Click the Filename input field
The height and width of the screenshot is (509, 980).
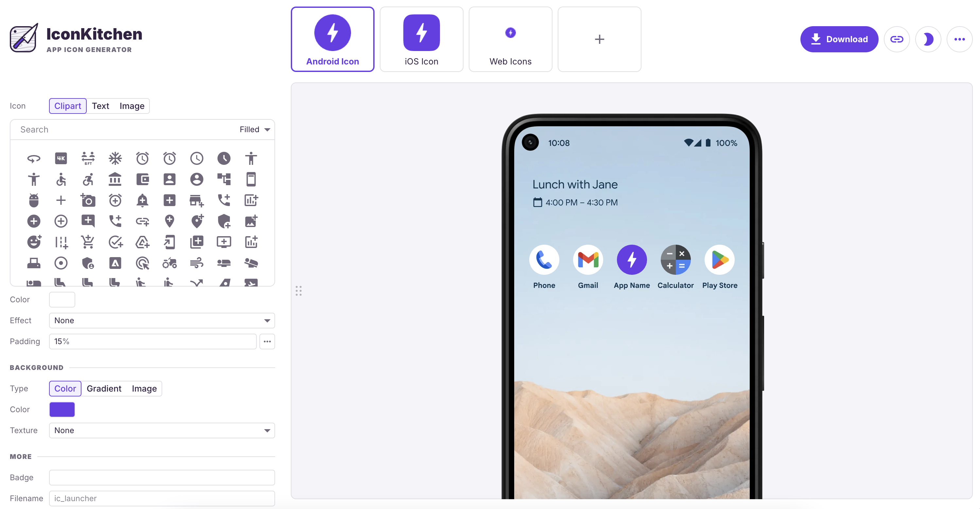(x=162, y=498)
